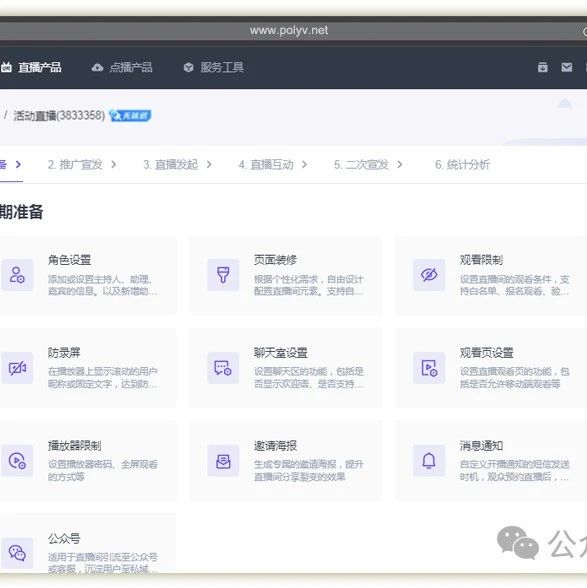Viewport: 587px width, 588px height.
Task: Click the 观看限制 crossed-eye icon
Action: [x=429, y=275]
